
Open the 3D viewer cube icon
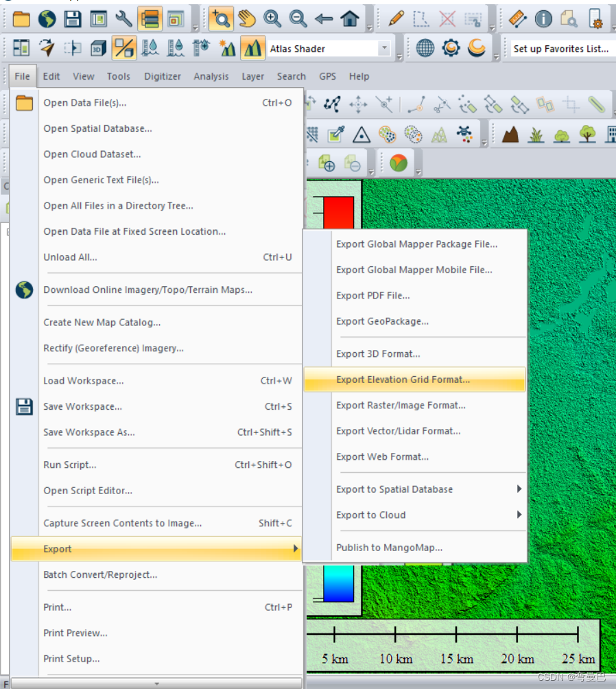pos(98,48)
